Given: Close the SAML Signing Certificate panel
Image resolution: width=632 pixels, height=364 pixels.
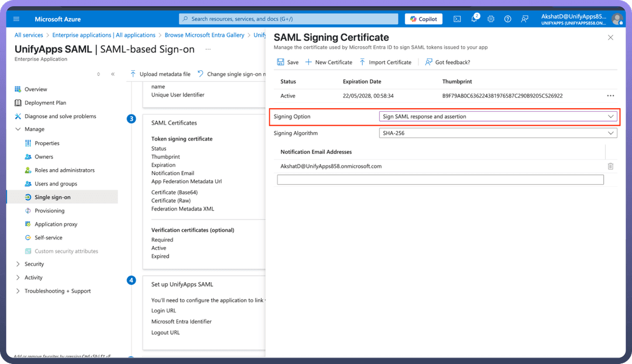Looking at the screenshot, I should click(x=610, y=37).
